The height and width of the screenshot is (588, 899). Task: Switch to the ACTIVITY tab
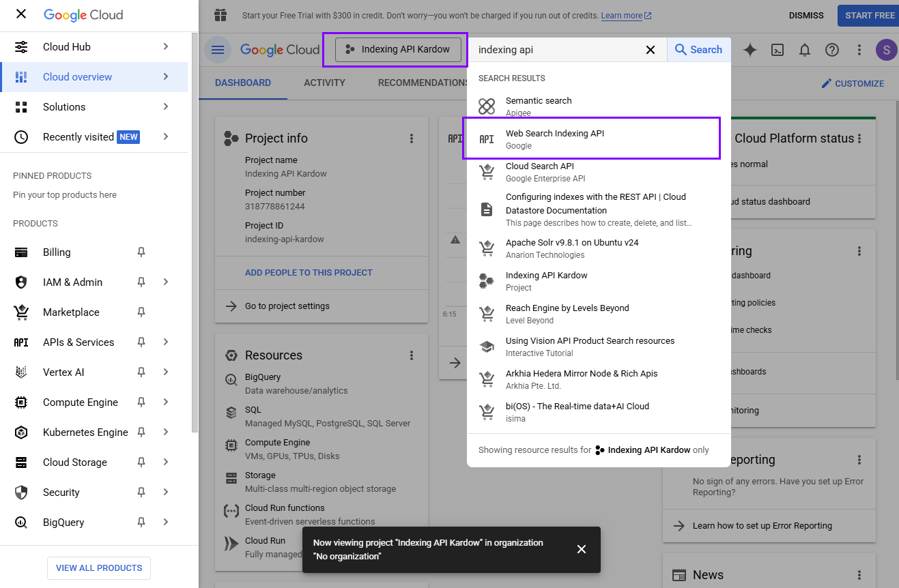click(324, 83)
